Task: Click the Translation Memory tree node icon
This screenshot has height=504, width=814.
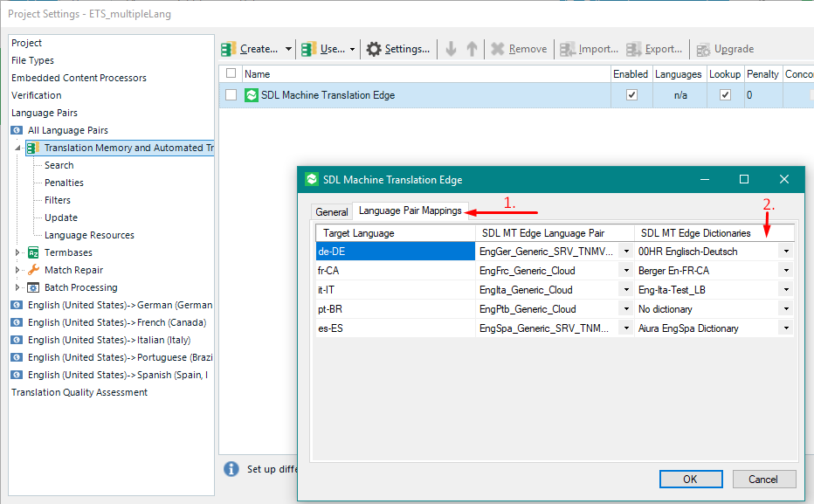Action: tap(33, 148)
